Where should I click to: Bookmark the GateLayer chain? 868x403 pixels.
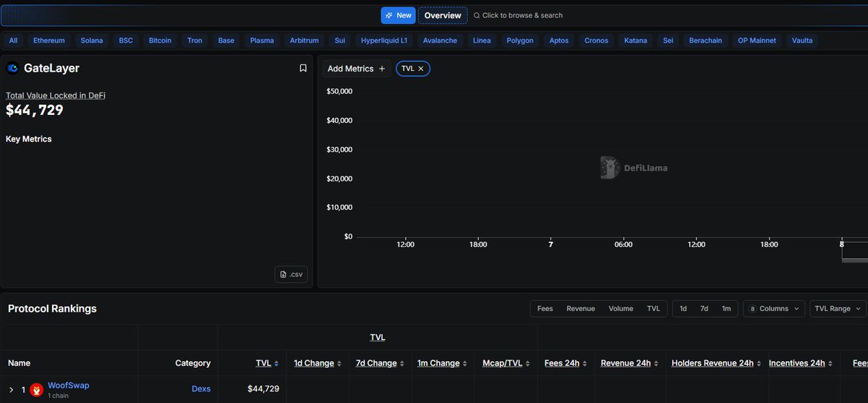tap(303, 68)
